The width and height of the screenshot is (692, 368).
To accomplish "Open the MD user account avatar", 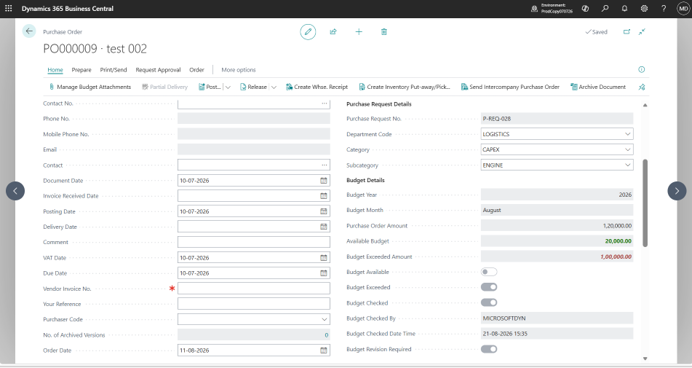I will pos(683,8).
